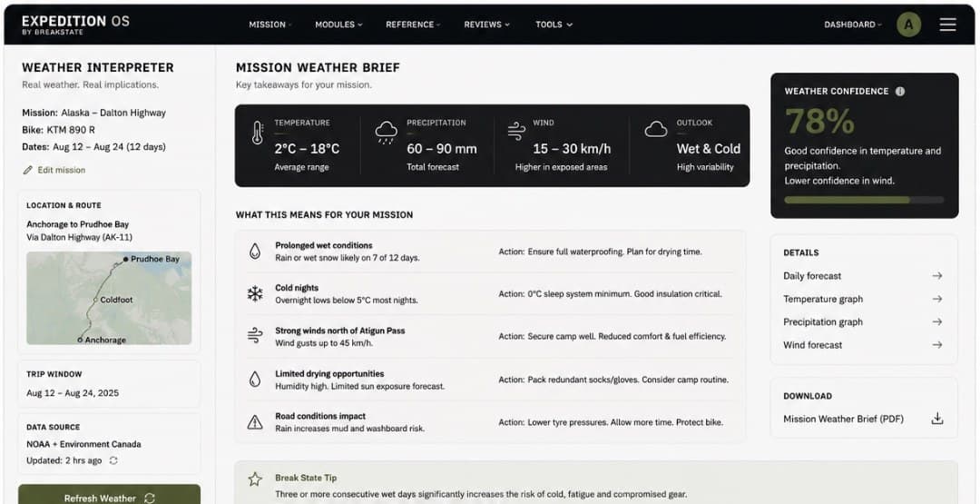The height and width of the screenshot is (504, 980).
Task: Click the droplet icon for Prolonged wet conditions
Action: coord(254,252)
